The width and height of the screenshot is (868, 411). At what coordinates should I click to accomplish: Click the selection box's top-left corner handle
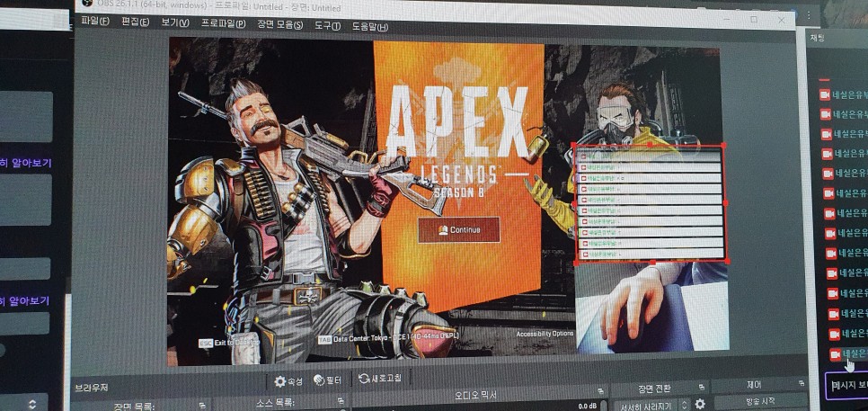coord(574,146)
